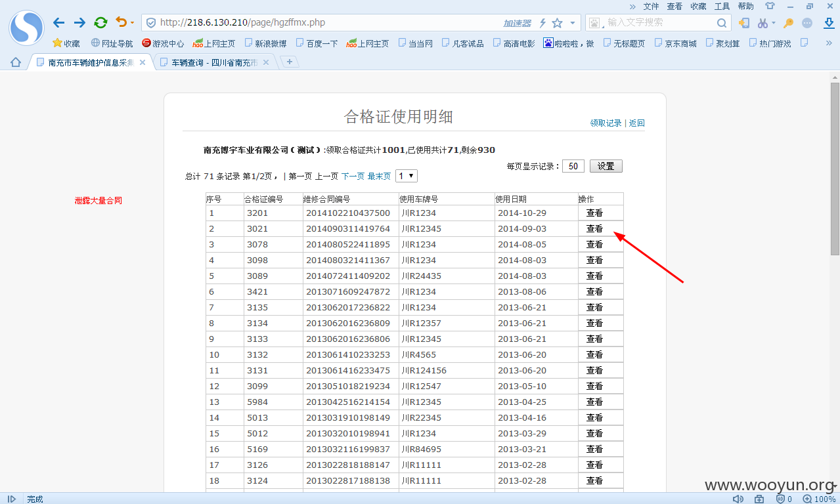Open the downloads manager icon
Image resolution: width=840 pixels, height=504 pixels.
[829, 23]
